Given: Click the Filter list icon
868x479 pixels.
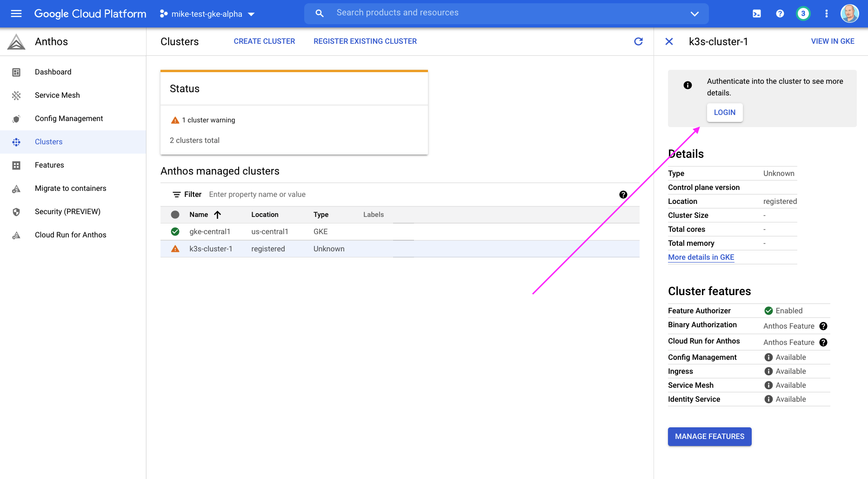Looking at the screenshot, I should point(177,195).
